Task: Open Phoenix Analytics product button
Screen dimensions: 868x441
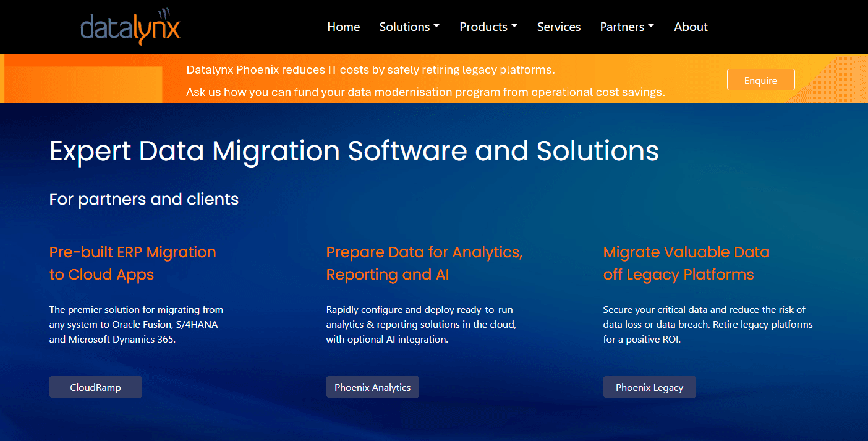Action: click(x=372, y=387)
